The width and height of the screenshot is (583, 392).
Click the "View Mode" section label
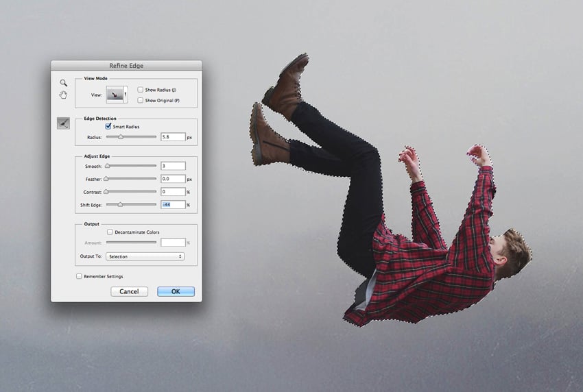click(x=95, y=78)
